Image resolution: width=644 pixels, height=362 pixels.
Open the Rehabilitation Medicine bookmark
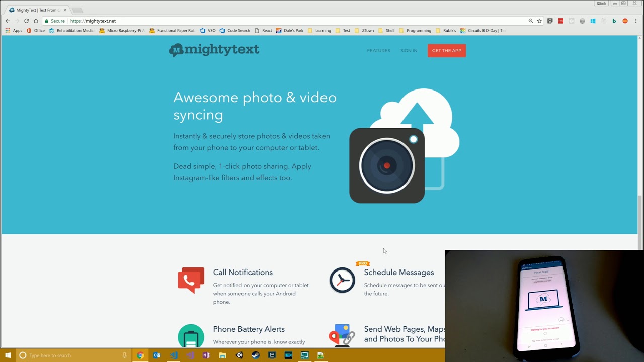[x=71, y=30]
